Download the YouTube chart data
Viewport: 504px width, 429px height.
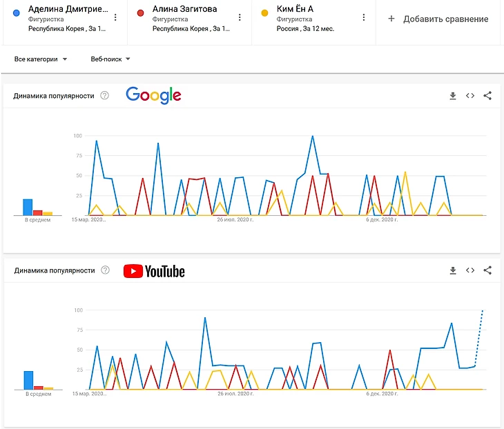click(x=453, y=270)
